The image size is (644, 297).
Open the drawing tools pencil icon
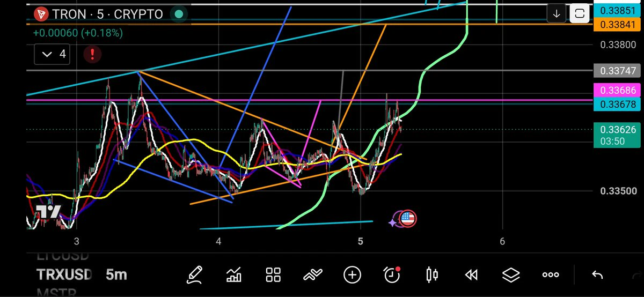(194, 275)
